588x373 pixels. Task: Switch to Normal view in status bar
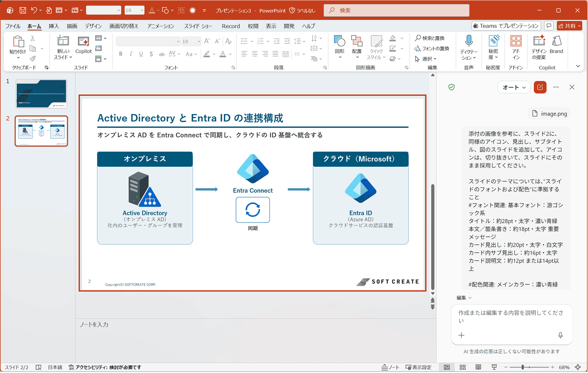pos(447,368)
